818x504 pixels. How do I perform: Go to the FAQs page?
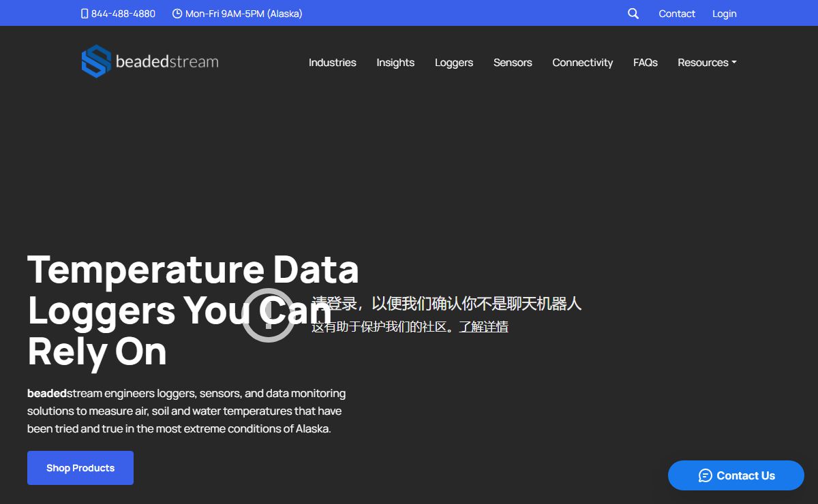pyautogui.click(x=646, y=62)
